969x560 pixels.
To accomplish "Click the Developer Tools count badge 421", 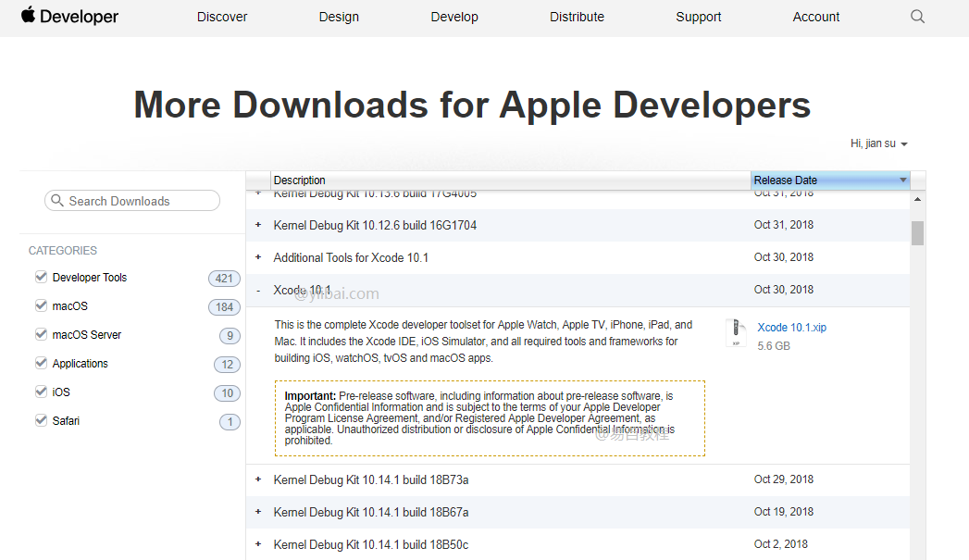I will pos(224,278).
